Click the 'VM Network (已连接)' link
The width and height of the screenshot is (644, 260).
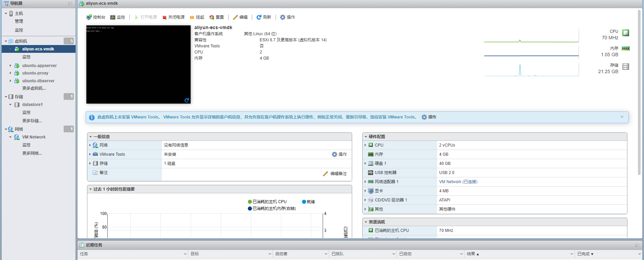[458, 182]
